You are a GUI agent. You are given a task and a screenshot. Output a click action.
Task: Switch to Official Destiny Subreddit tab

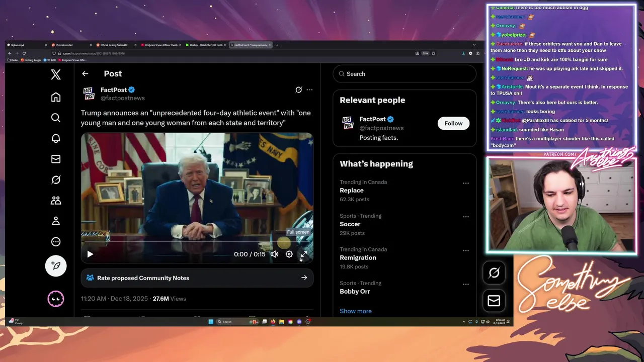tap(116, 45)
